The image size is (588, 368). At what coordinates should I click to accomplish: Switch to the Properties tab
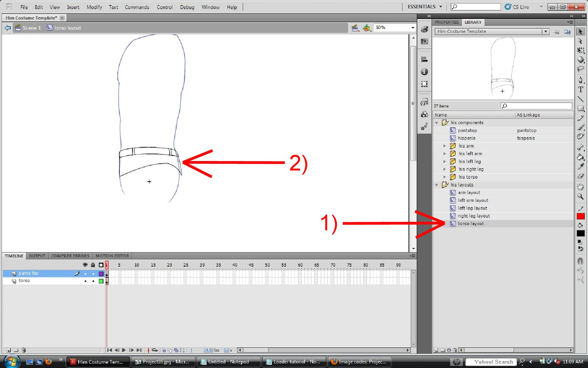[x=446, y=22]
